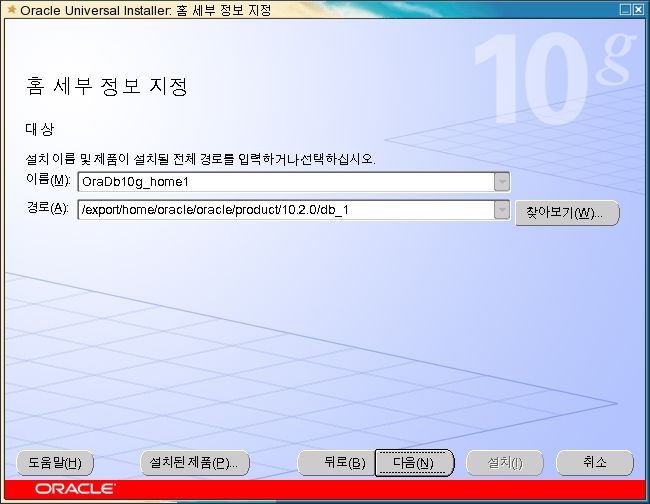
Task: Show 설치된 제품(P)... installed products
Action: (x=195, y=463)
